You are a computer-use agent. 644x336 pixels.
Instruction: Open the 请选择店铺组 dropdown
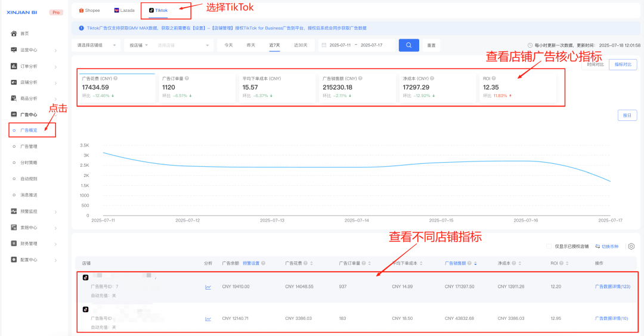pos(97,45)
